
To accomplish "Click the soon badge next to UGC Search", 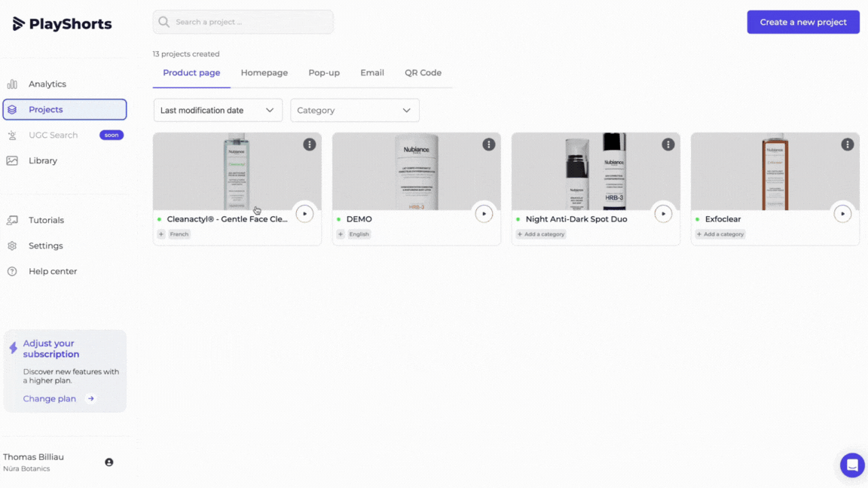I will click(x=112, y=135).
